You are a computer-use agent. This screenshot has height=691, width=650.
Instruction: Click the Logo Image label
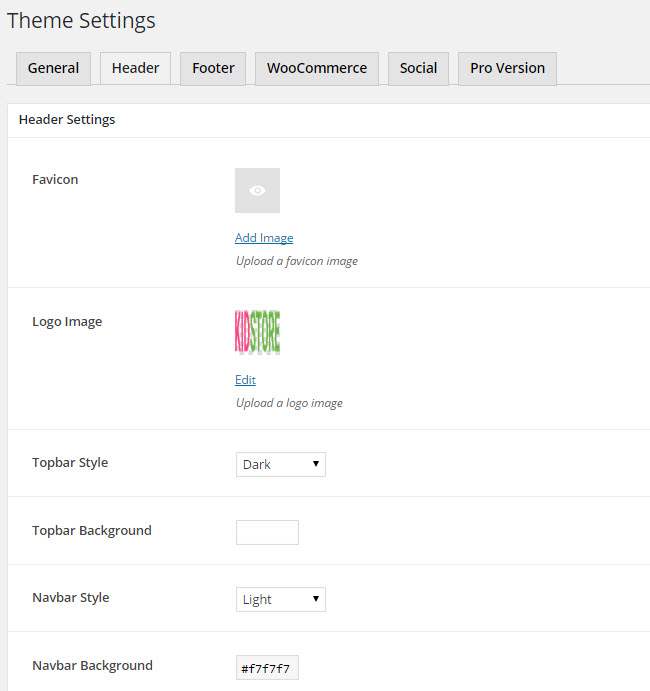pyautogui.click(x=67, y=322)
